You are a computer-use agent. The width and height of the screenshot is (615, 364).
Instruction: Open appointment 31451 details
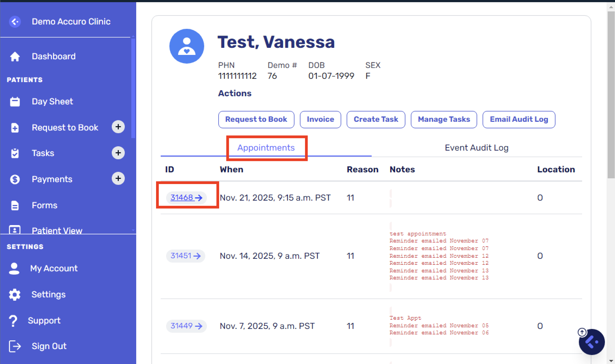tap(185, 256)
